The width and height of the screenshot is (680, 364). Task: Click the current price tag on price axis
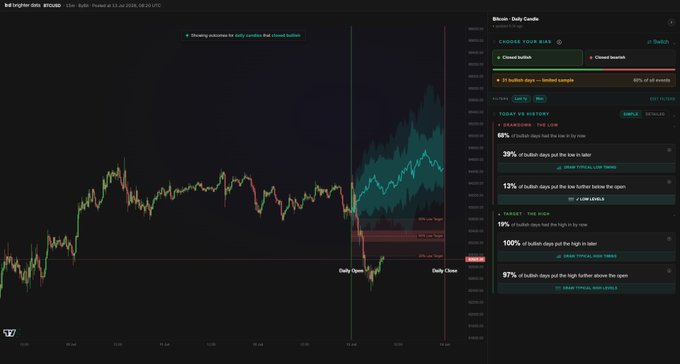[x=475, y=259]
